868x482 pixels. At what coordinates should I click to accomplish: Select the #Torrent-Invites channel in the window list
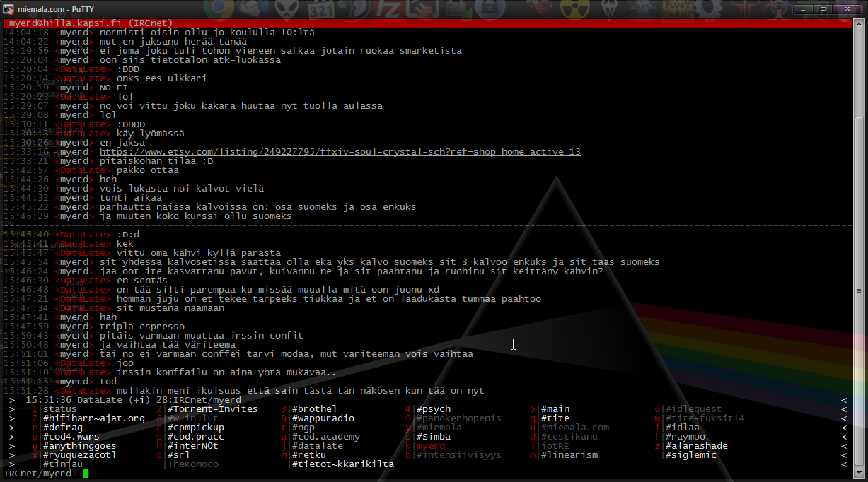click(212, 409)
